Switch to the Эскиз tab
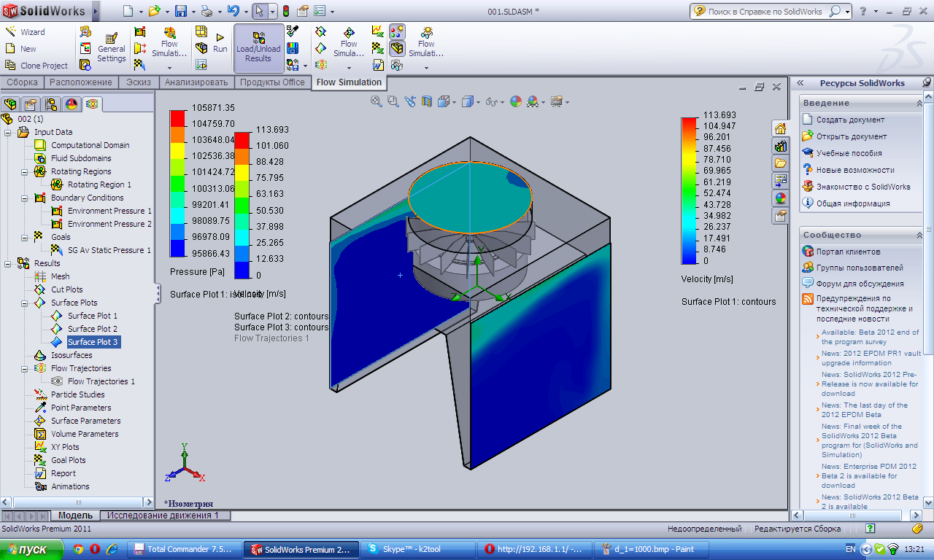The image size is (934, 560). (139, 82)
